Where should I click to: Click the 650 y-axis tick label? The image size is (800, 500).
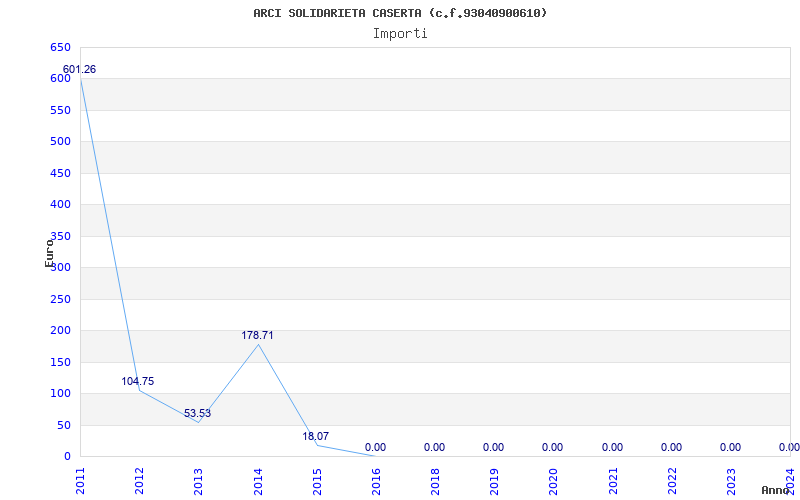pyautogui.click(x=60, y=47)
